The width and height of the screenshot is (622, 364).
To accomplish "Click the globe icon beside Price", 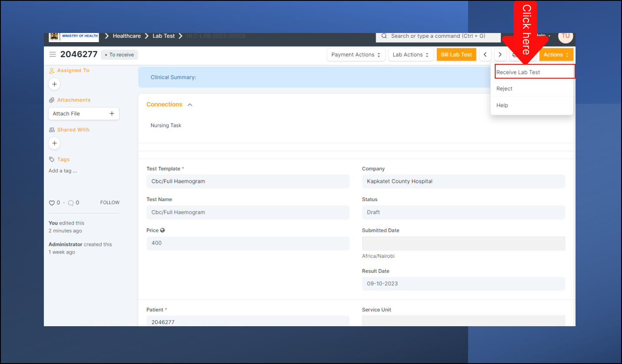I will point(162,231).
